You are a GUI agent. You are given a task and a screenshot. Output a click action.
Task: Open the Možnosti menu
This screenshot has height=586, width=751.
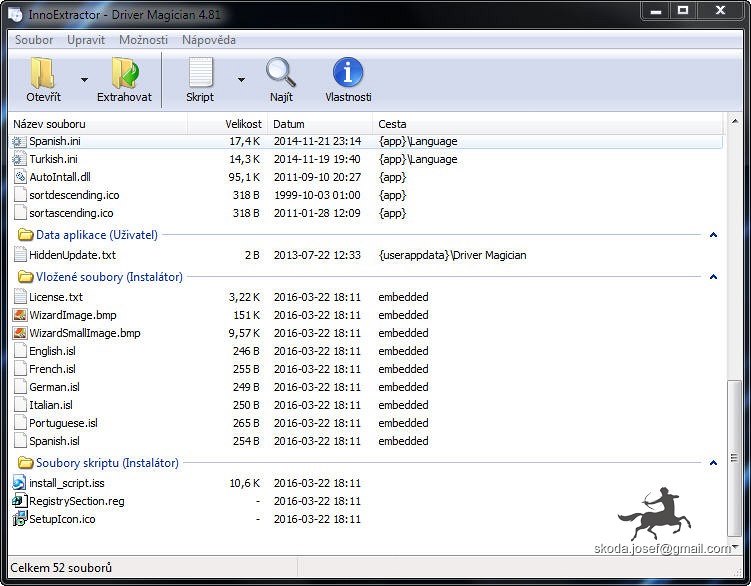(x=143, y=40)
